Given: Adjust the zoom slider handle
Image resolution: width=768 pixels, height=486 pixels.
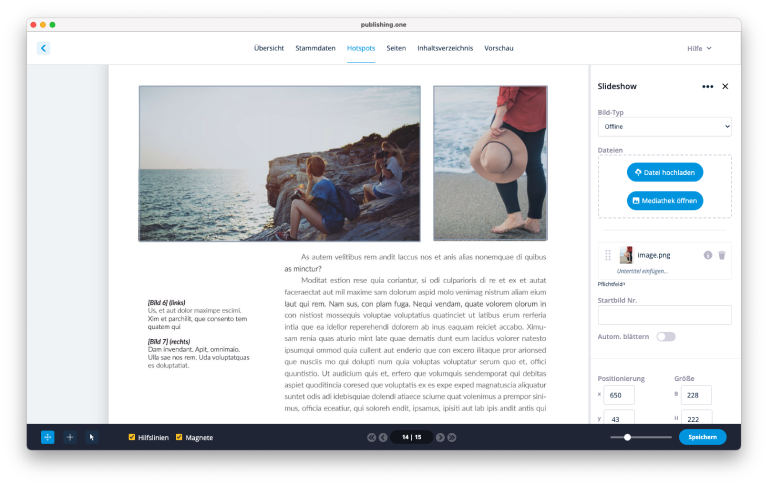Looking at the screenshot, I should 627,437.
